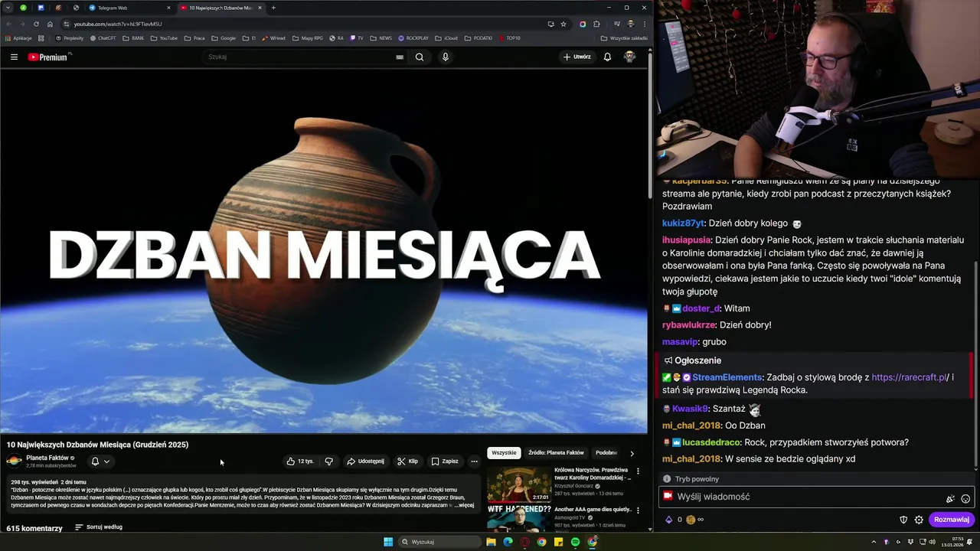Open YouTube notifications bell in header
980x551 pixels.
click(607, 57)
